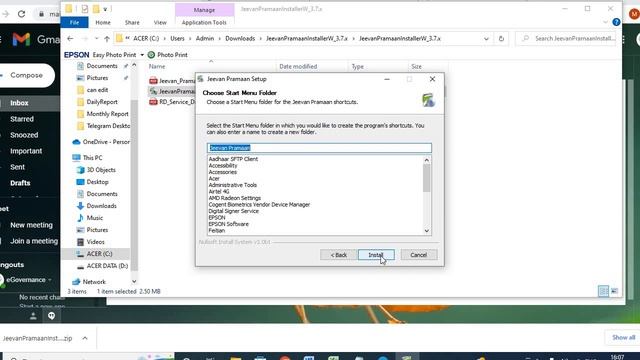Click the Manage contextual tab
640x360 pixels.
point(204,10)
